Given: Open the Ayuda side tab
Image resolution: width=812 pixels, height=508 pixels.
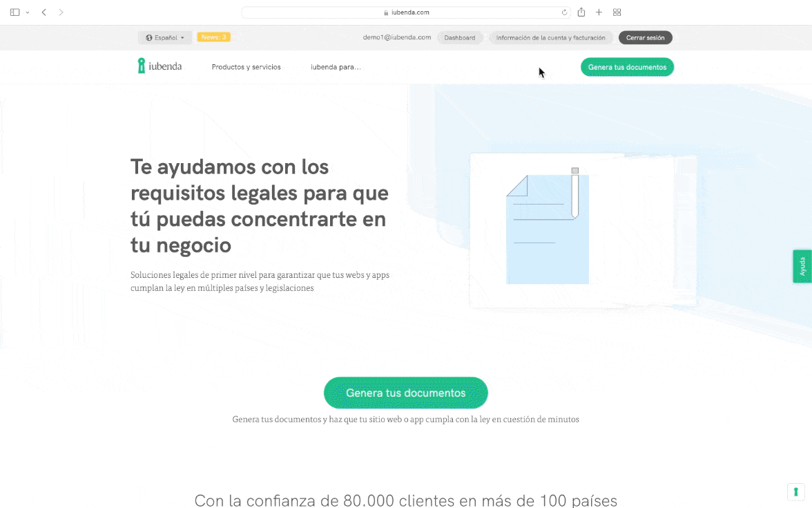Looking at the screenshot, I should pos(802,266).
